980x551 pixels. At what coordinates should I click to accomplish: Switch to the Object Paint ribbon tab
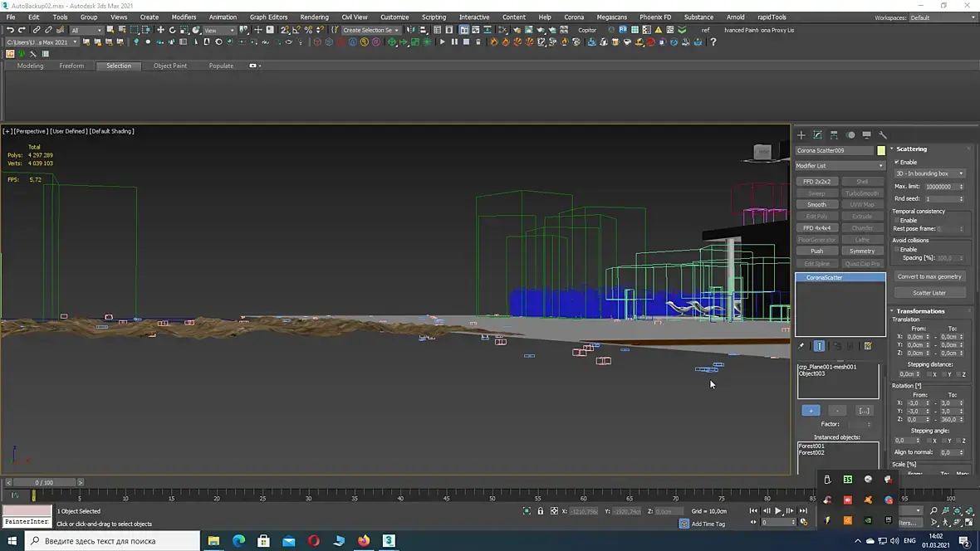pos(169,66)
